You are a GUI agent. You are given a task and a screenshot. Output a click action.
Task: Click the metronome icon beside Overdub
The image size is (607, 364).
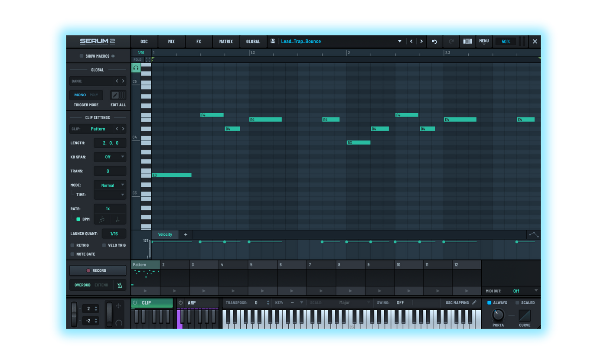point(119,285)
